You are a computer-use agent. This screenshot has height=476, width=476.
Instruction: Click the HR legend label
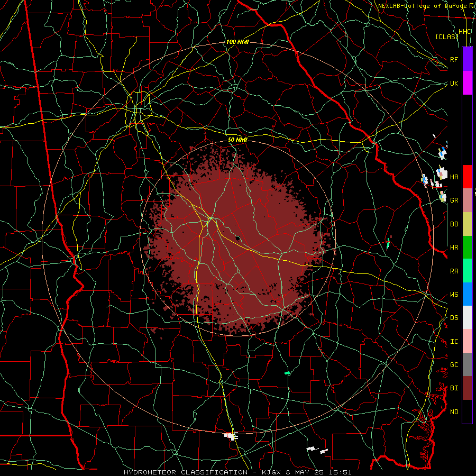click(454, 248)
